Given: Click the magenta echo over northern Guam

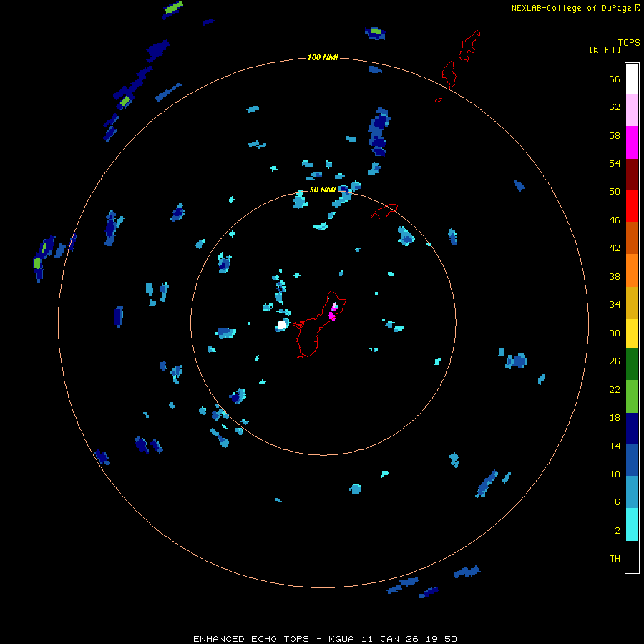Looking at the screenshot, I should [332, 316].
